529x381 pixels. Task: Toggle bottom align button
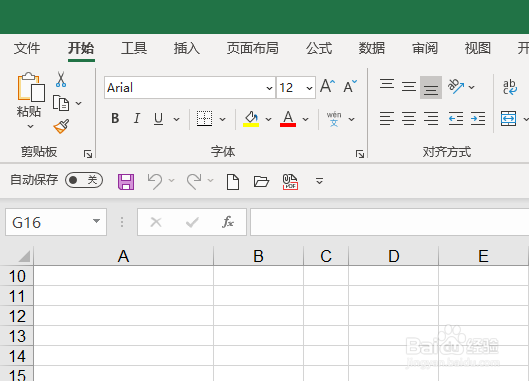pos(431,87)
